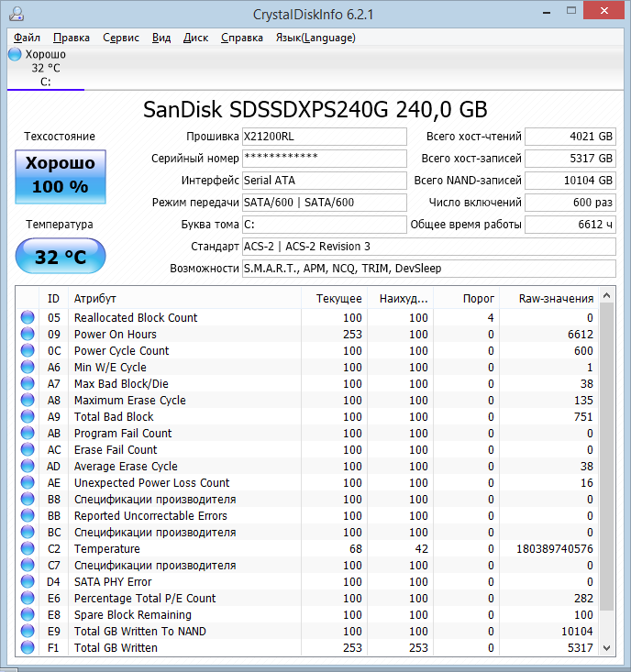Open the Язык(Language) menu

tap(315, 38)
